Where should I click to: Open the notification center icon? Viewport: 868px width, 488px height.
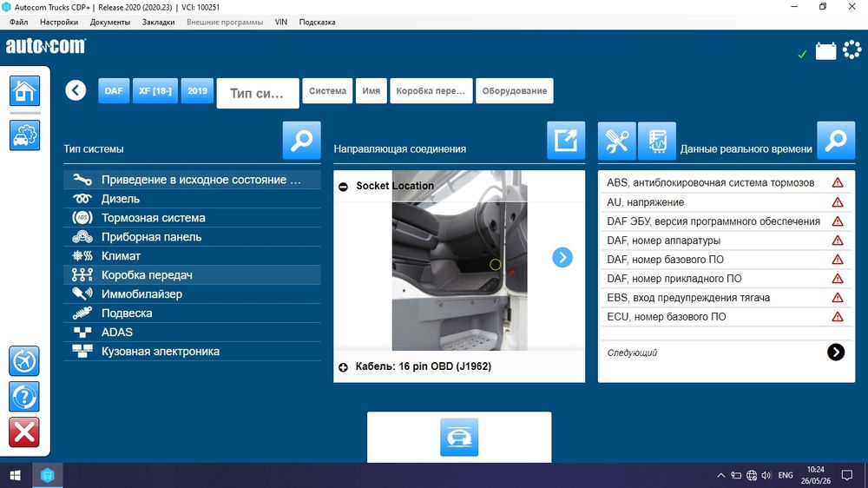pos(847,475)
